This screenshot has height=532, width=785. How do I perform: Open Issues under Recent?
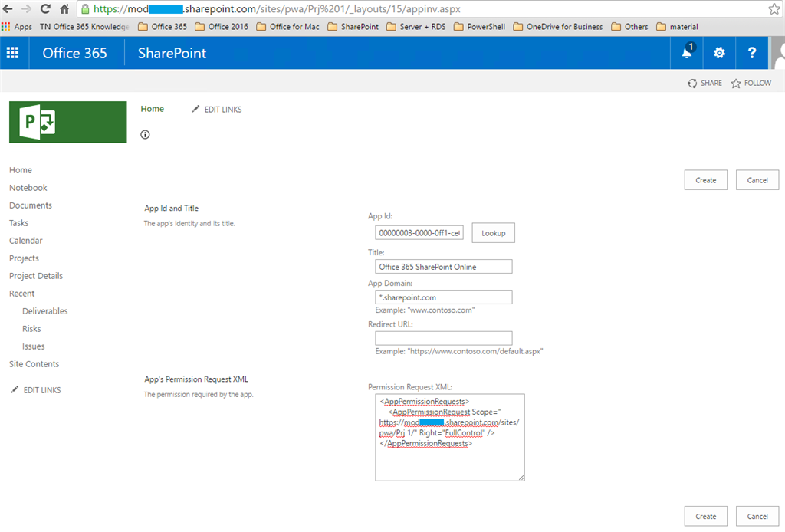pyautogui.click(x=34, y=346)
